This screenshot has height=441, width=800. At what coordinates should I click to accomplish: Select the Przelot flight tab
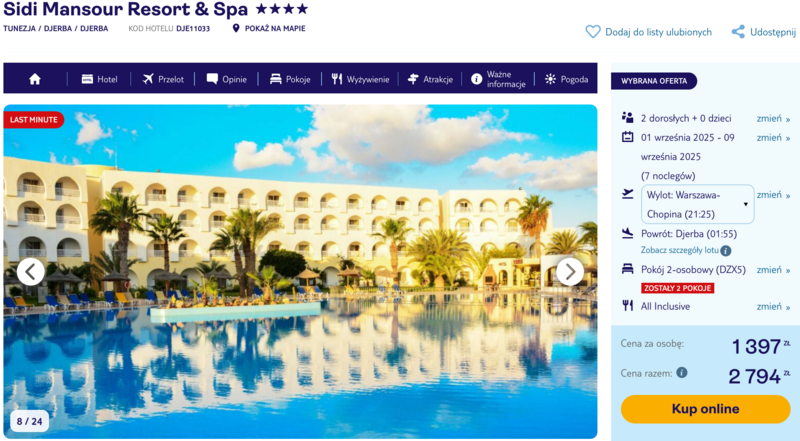[163, 79]
